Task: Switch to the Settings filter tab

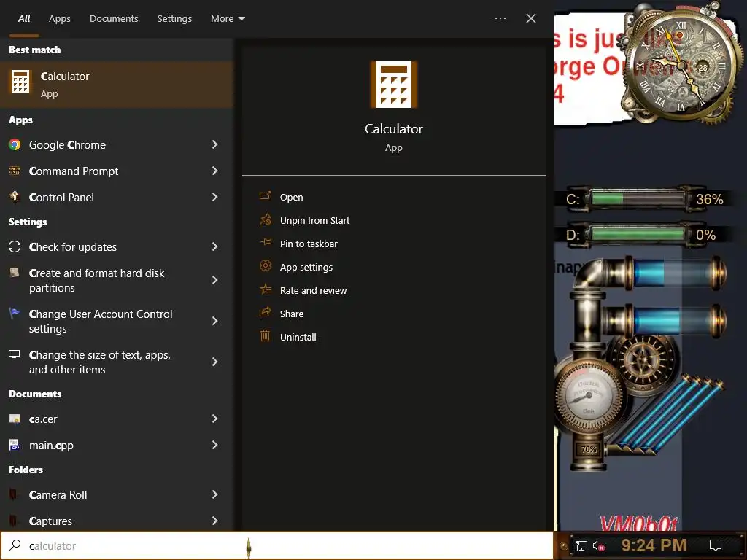Action: coord(174,18)
